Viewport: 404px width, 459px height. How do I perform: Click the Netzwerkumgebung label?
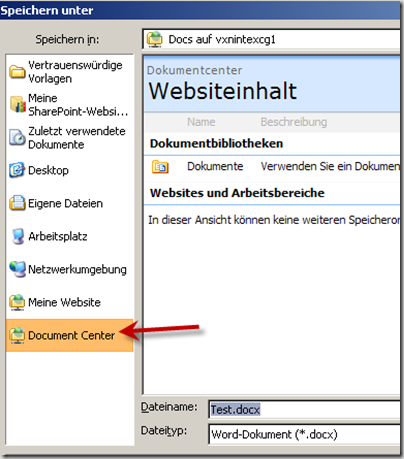coord(77,269)
